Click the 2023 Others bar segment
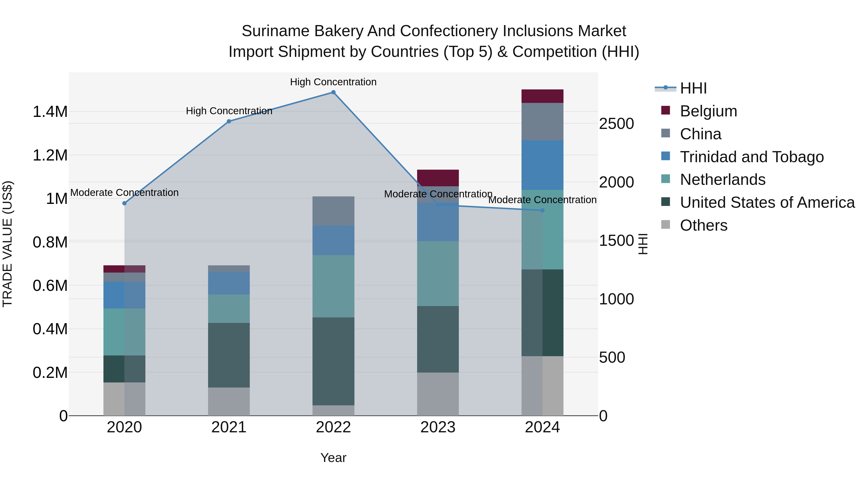868x488 pixels. (x=438, y=394)
